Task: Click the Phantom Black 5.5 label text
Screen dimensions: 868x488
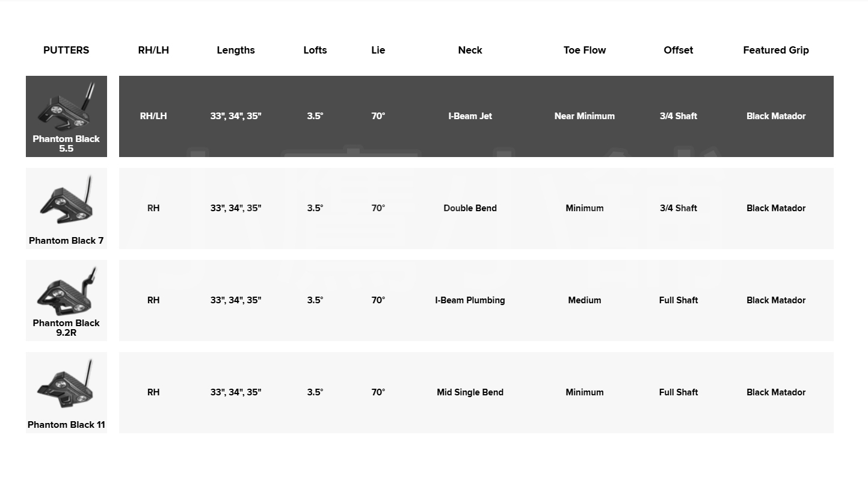Action: [66, 144]
